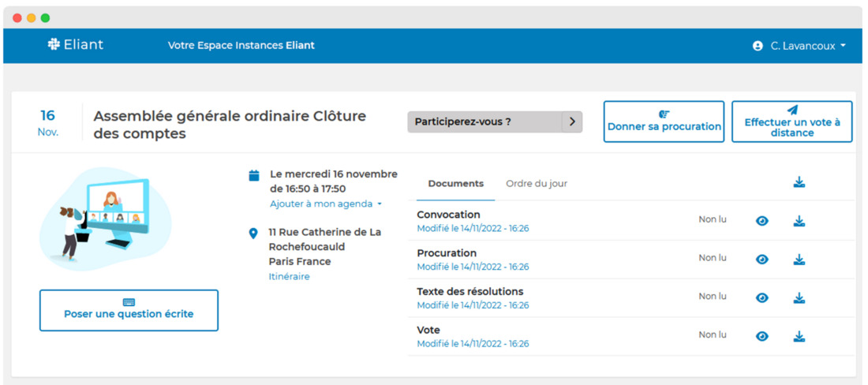
Task: Preview the Convocation with eye icon
Action: [761, 222]
